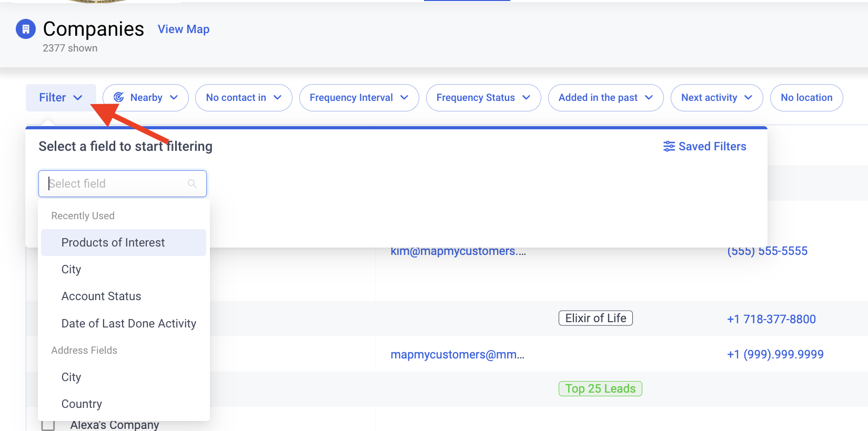Call phone number +1 (999).999.9999

pyautogui.click(x=775, y=355)
